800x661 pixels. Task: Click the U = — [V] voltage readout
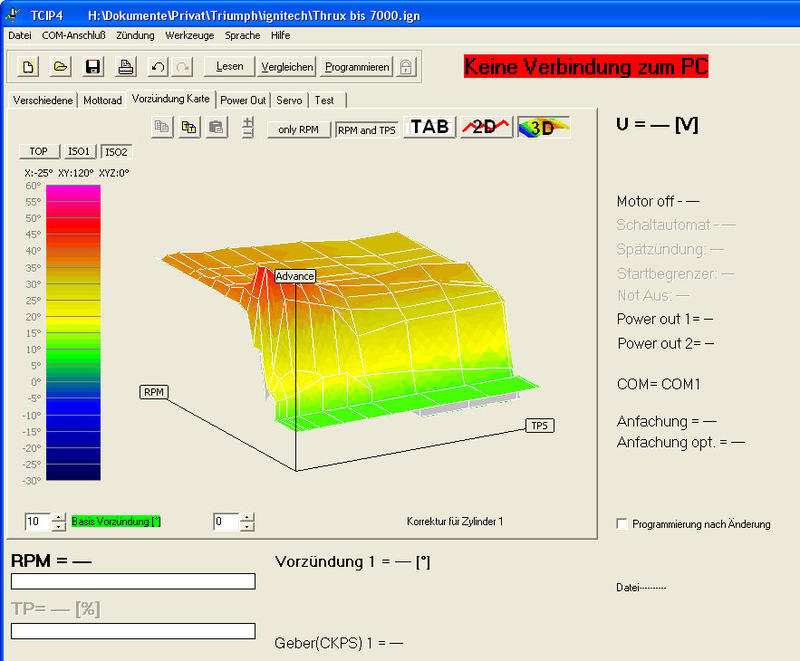tap(657, 124)
